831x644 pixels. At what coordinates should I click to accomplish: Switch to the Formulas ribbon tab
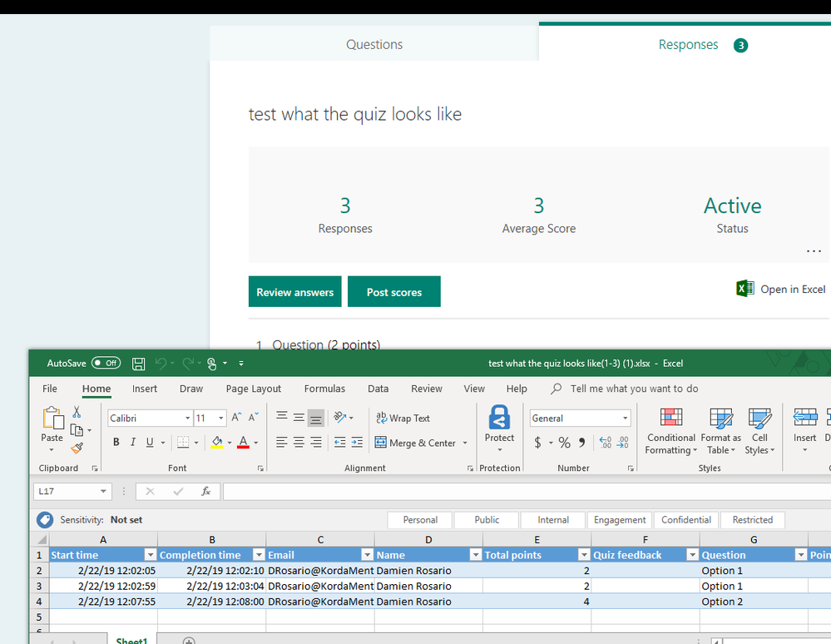(x=324, y=389)
